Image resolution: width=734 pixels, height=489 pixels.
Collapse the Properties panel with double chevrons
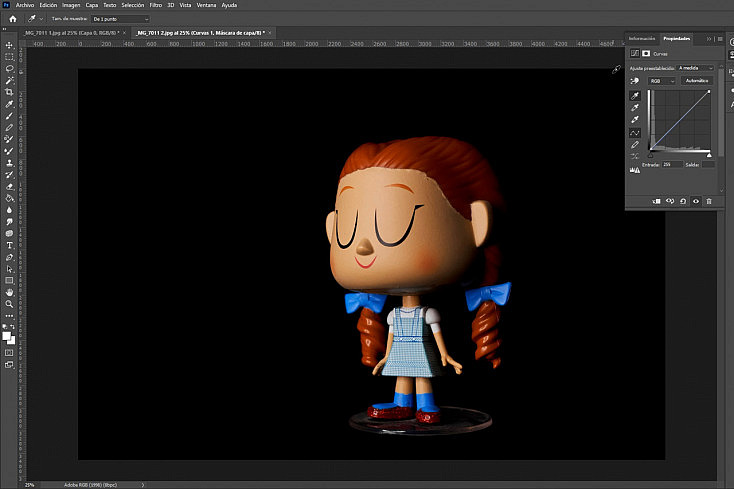click(x=709, y=39)
